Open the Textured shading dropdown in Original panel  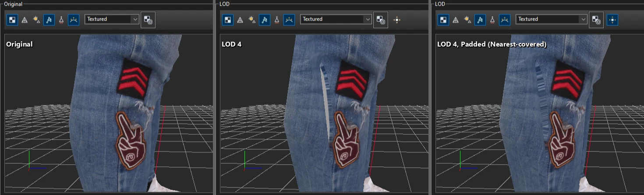point(112,19)
